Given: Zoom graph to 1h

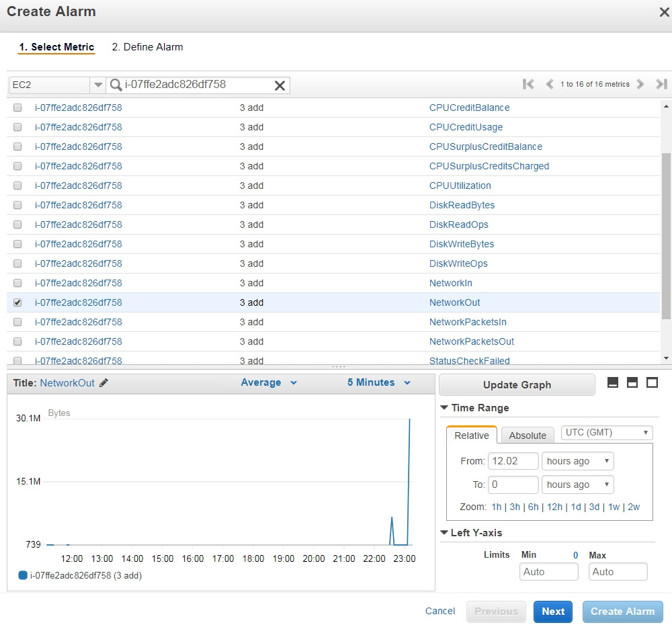Looking at the screenshot, I should coord(497,507).
